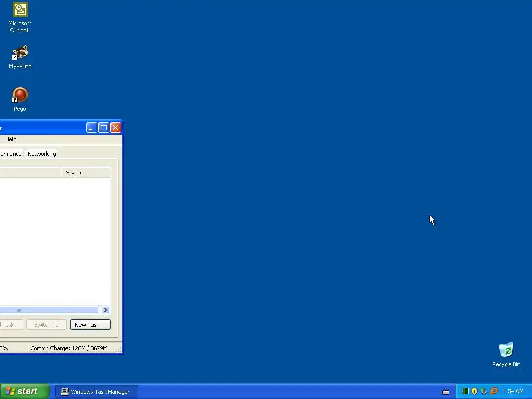Open the Help menu in Task Manager

(10, 139)
